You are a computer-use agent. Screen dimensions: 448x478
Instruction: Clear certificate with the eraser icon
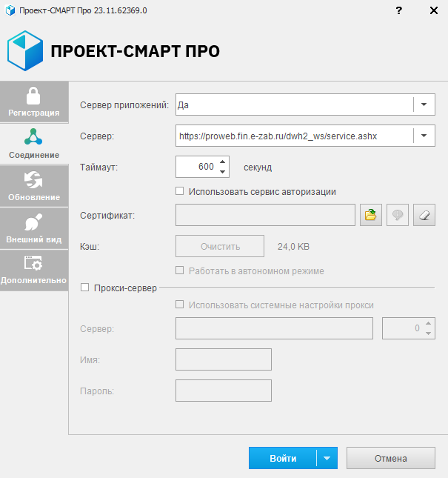pos(424,215)
